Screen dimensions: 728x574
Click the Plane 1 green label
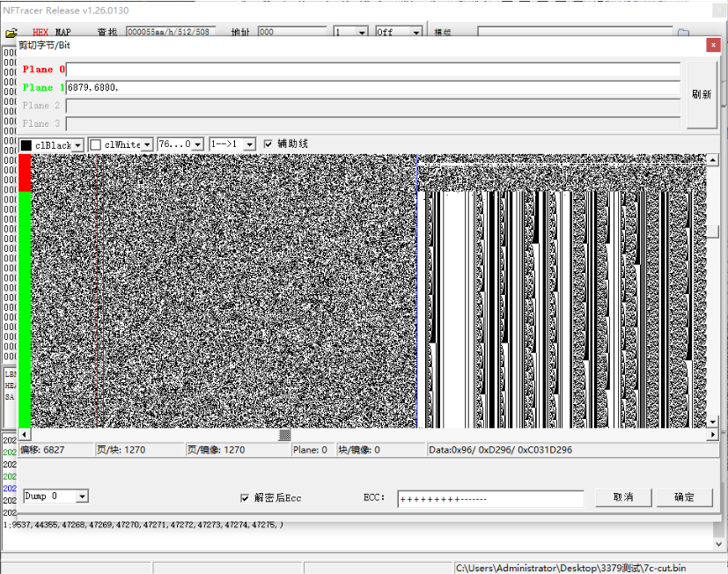click(44, 87)
